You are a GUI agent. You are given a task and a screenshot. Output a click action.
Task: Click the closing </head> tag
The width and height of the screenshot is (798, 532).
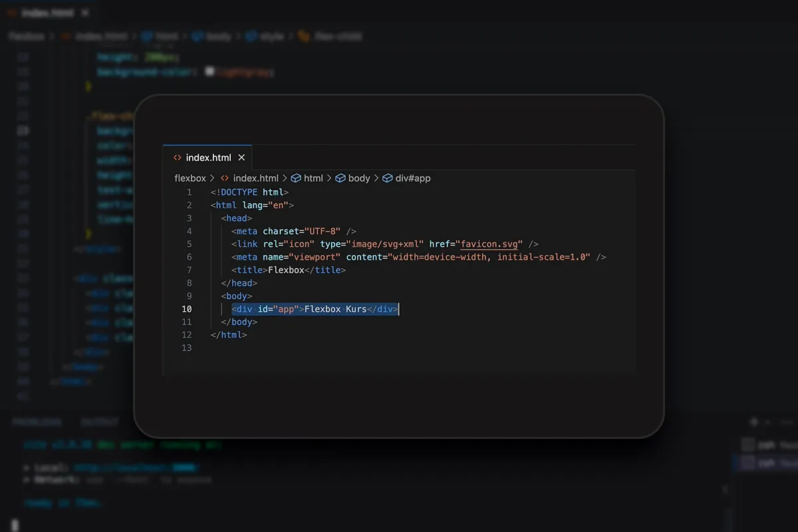(x=239, y=283)
